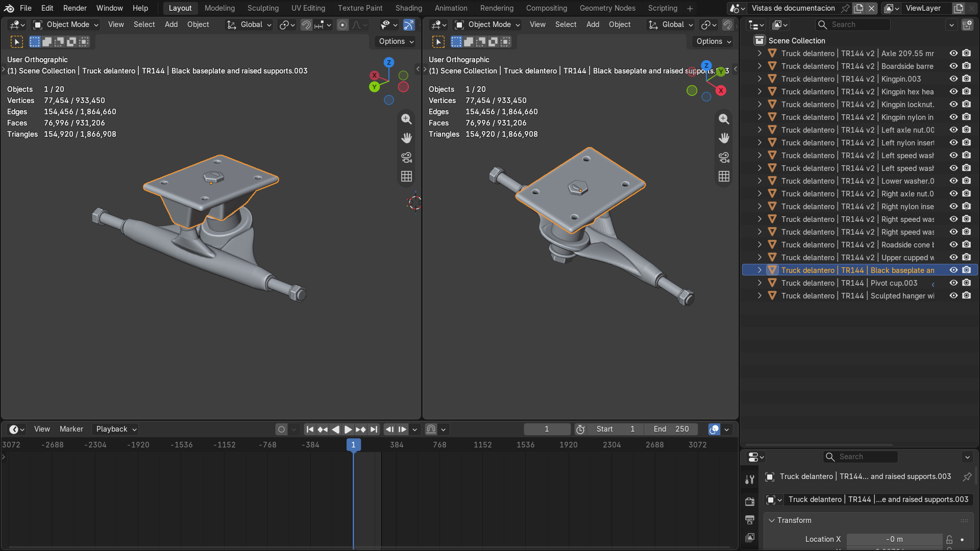Image resolution: width=980 pixels, height=551 pixels.
Task: Click End frame 250 field
Action: pos(671,430)
